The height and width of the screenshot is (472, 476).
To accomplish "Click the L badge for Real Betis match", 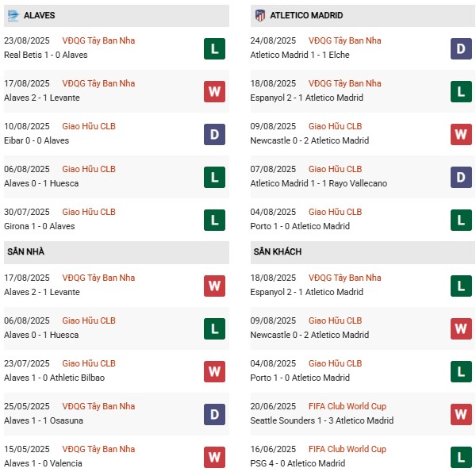I will pos(214,48).
